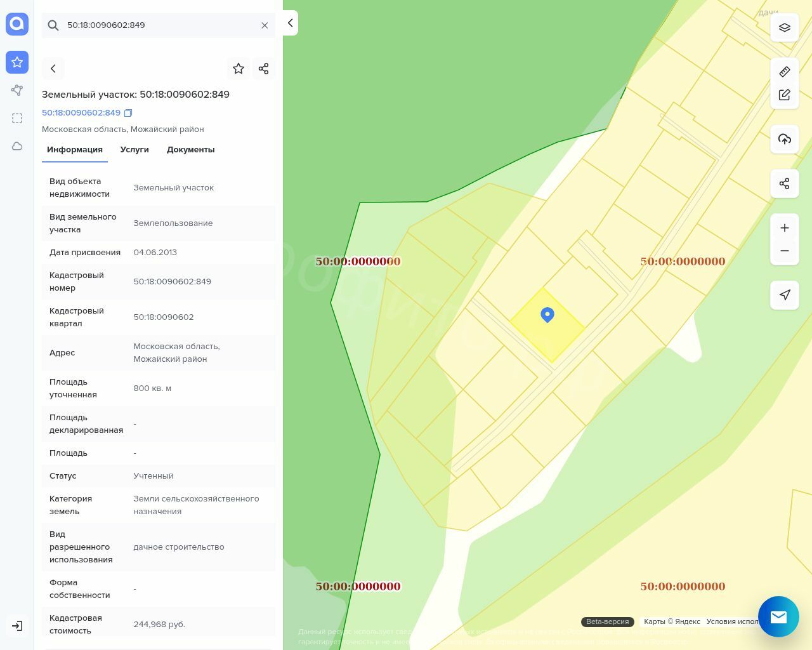Click the cadastral number search field
812x650 pixels.
159,25
